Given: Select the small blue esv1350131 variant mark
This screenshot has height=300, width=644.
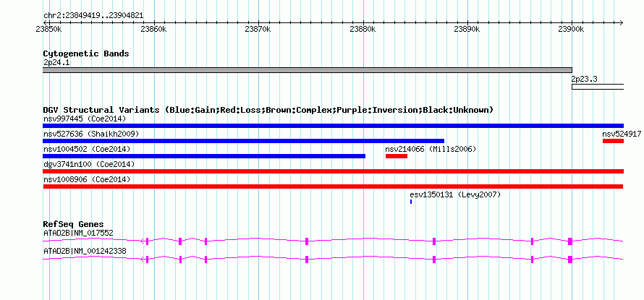Looking at the screenshot, I should coord(411,202).
